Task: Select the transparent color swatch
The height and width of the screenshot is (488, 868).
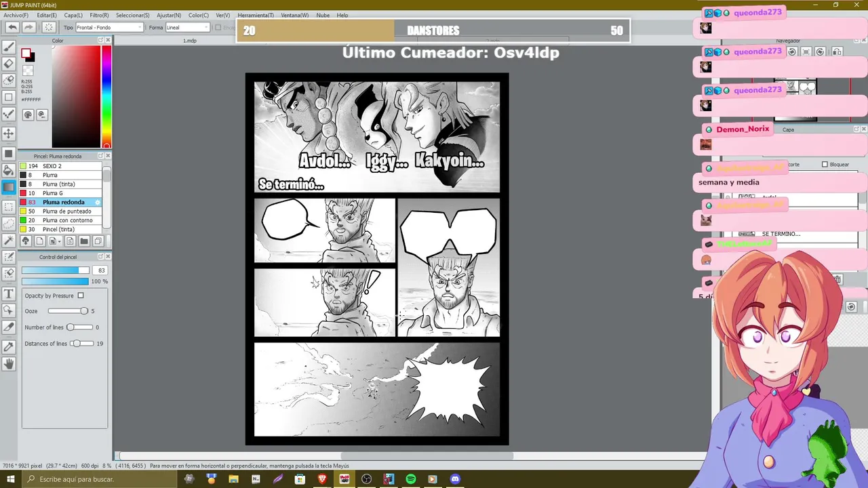Action: 28,70
